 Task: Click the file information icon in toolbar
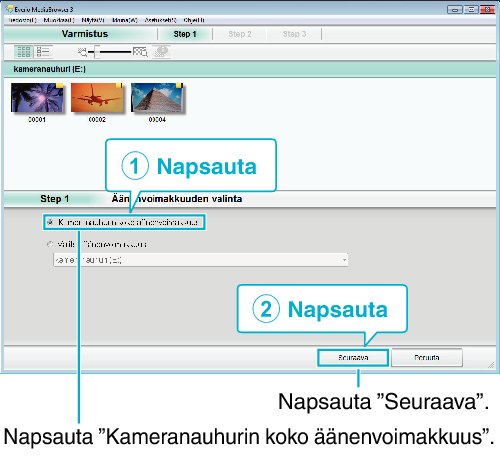[x=162, y=52]
